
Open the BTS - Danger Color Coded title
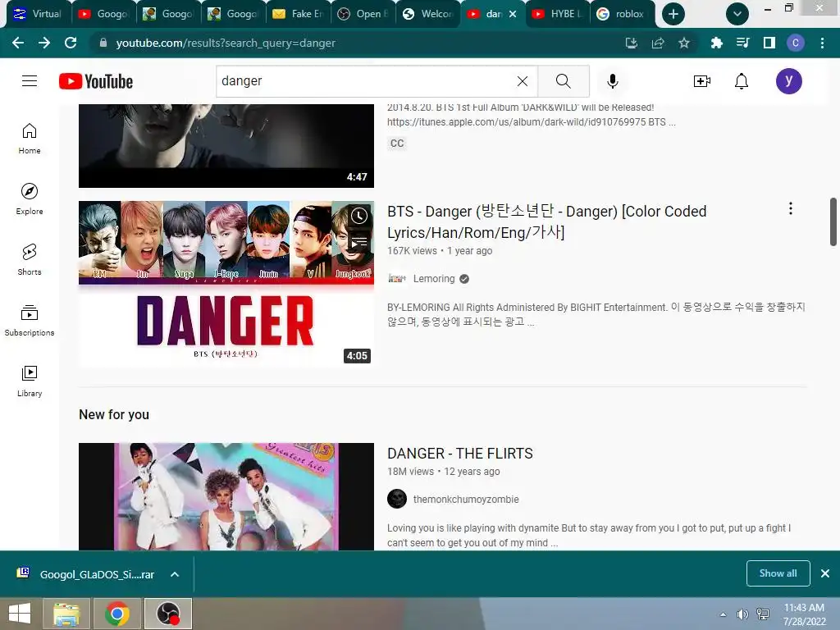(x=546, y=221)
